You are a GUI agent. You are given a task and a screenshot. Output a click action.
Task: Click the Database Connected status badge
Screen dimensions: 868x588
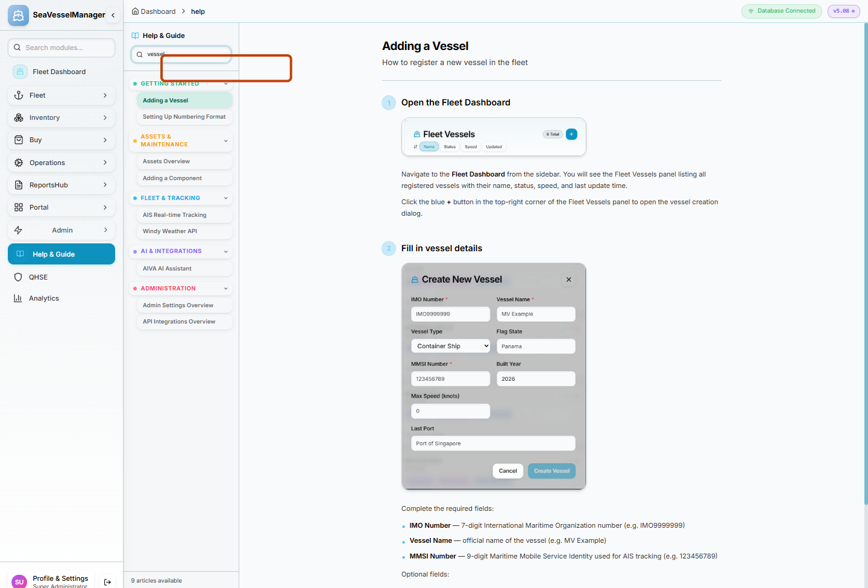coord(782,11)
